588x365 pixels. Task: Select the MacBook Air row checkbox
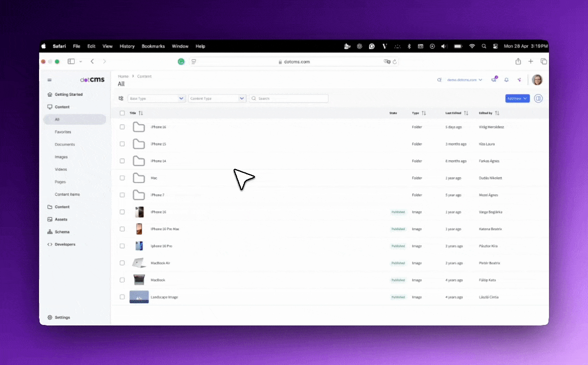[122, 263]
